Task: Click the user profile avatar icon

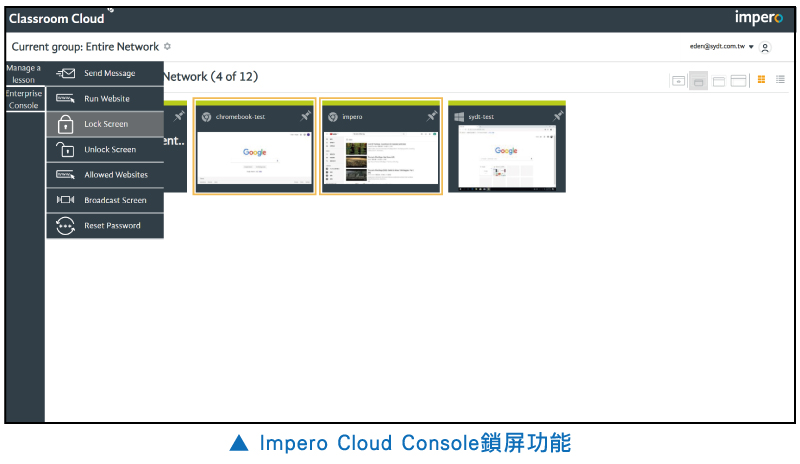Action: [x=765, y=47]
